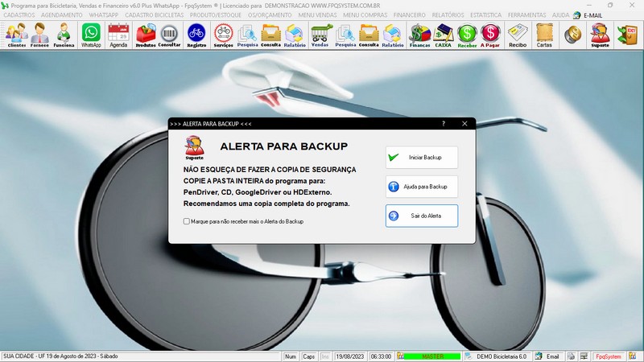Open the PRODUTO/ESTOQUE menu

(x=216, y=15)
